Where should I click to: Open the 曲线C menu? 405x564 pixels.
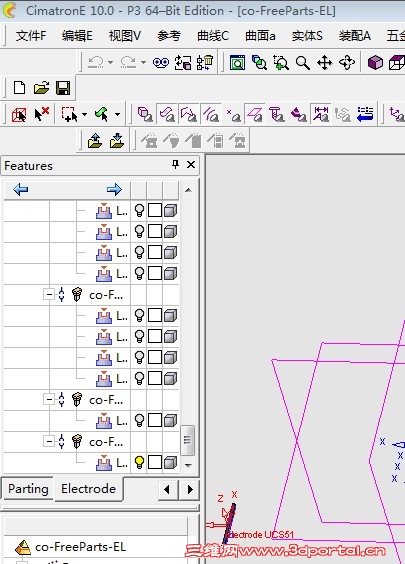point(213,36)
